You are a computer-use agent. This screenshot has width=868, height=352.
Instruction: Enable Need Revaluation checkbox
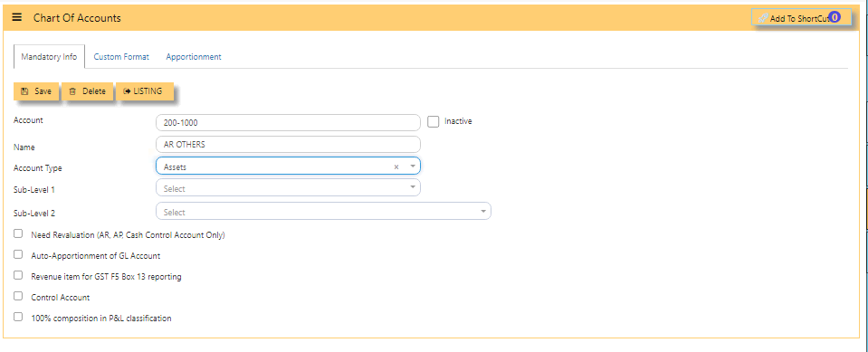click(18, 233)
